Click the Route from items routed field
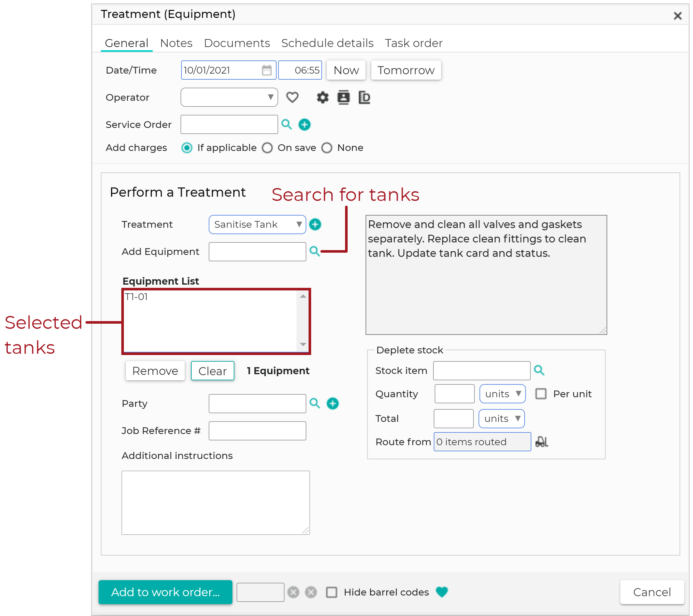The height and width of the screenshot is (616, 693). coord(482,442)
